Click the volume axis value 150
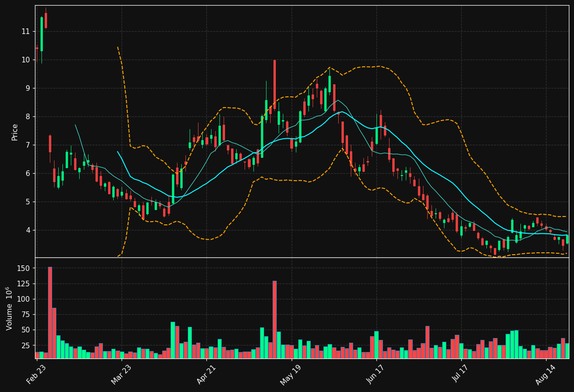The image size is (574, 392). 24,269
